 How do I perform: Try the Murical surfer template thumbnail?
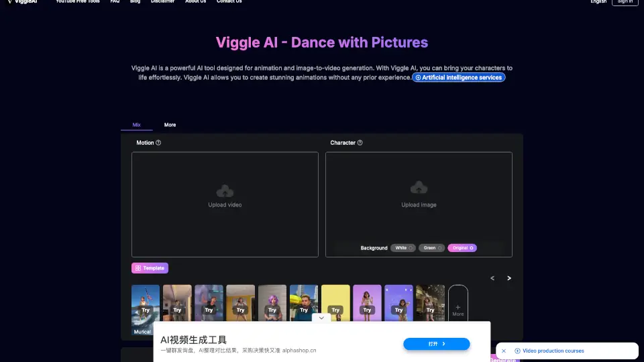(146, 310)
